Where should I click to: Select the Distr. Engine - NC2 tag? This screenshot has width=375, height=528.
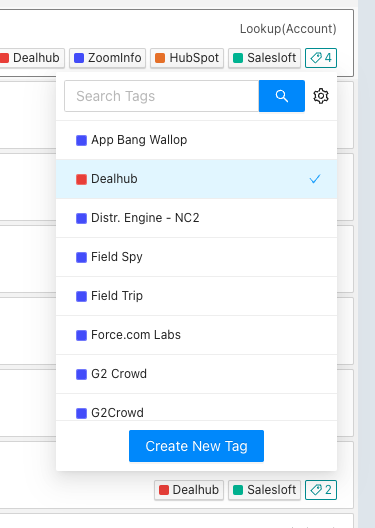coord(196,218)
